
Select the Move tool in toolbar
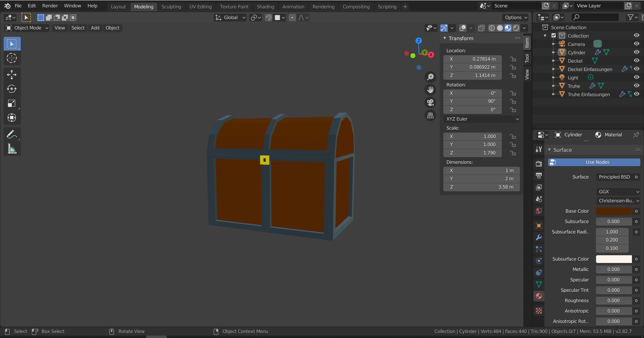coord(12,74)
